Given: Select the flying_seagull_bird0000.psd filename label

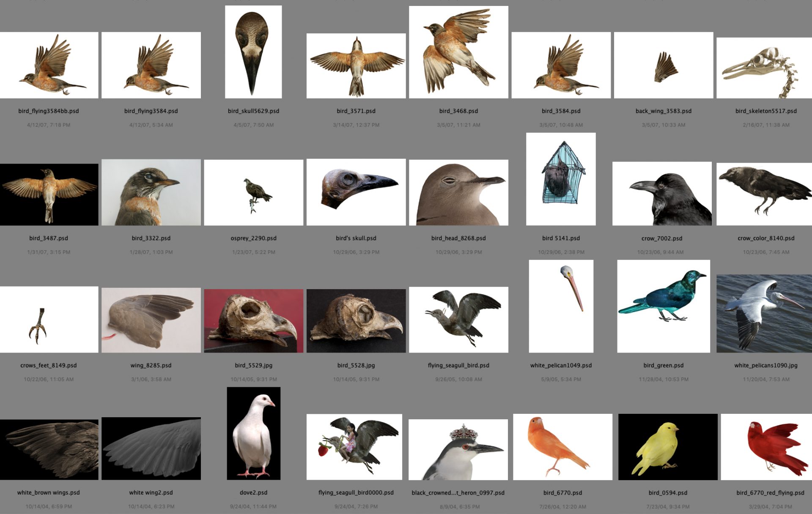Looking at the screenshot, I should [356, 492].
